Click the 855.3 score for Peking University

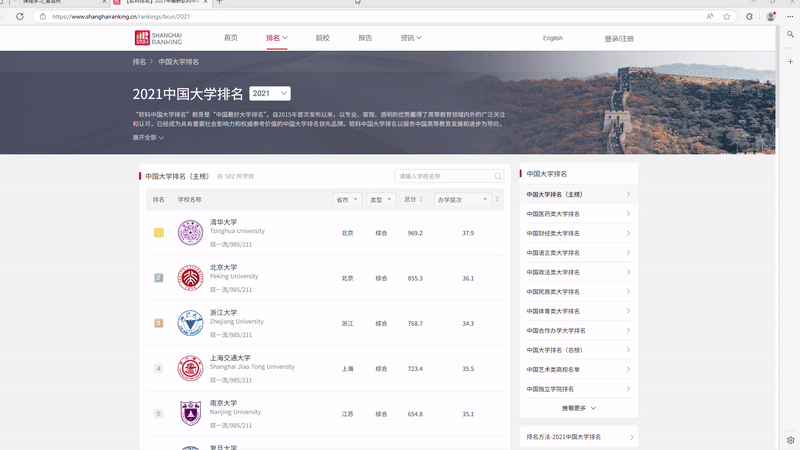point(415,278)
